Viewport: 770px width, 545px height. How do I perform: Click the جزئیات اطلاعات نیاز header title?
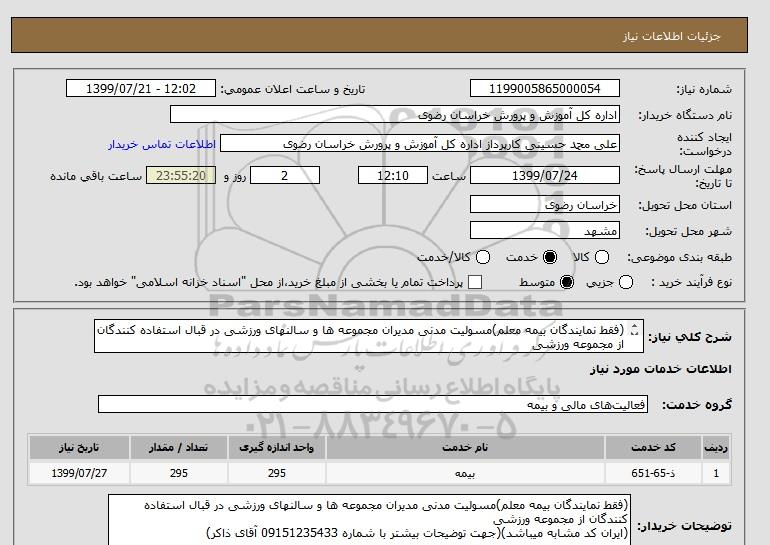click(671, 36)
